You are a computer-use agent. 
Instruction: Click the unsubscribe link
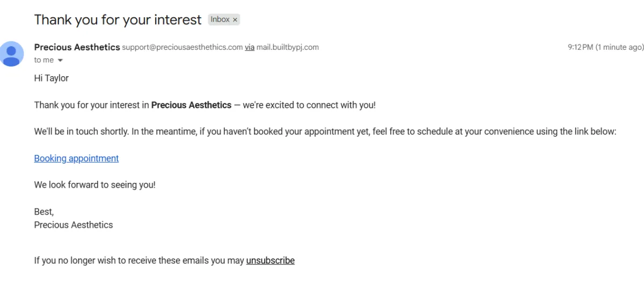[x=270, y=261]
